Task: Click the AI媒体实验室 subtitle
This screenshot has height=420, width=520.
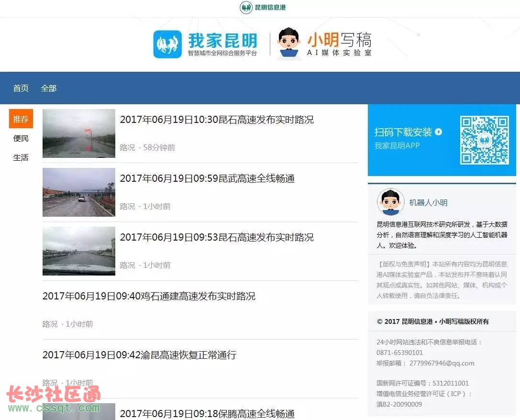Action: point(339,53)
